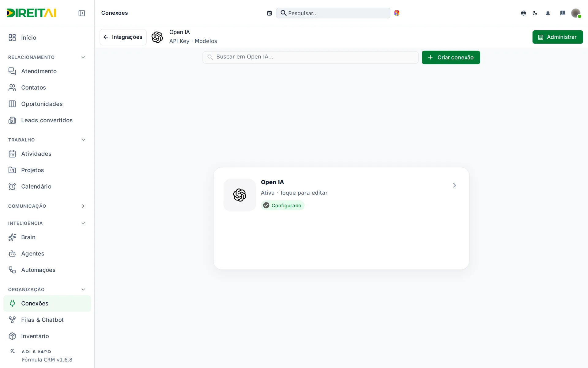
Task: Open the calendar icon beside search
Action: pos(269,13)
